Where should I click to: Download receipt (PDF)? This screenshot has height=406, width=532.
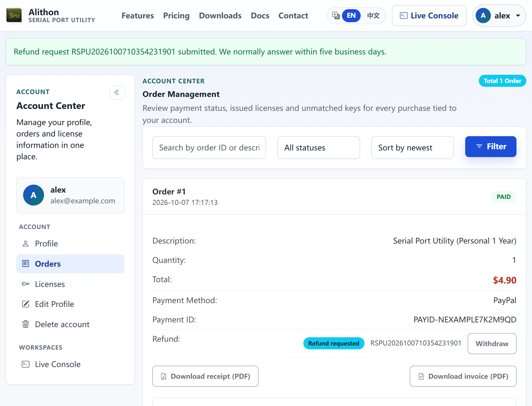(205, 376)
